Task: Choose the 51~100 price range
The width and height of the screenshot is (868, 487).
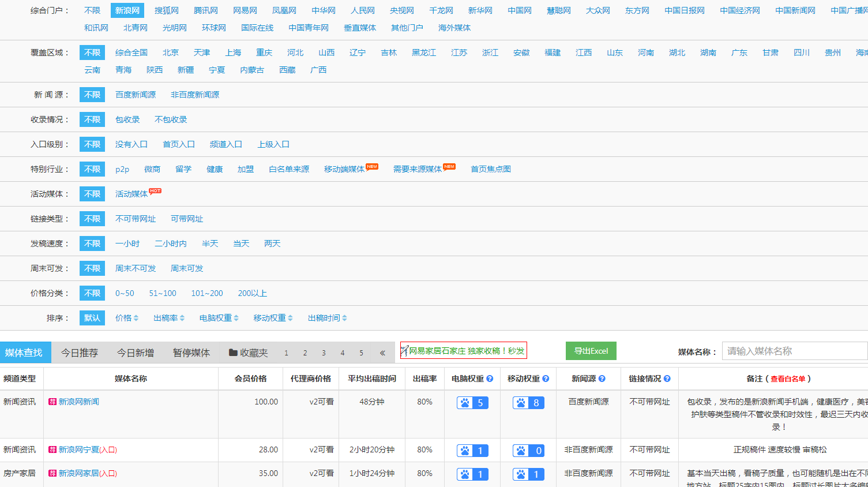Action: tap(163, 293)
